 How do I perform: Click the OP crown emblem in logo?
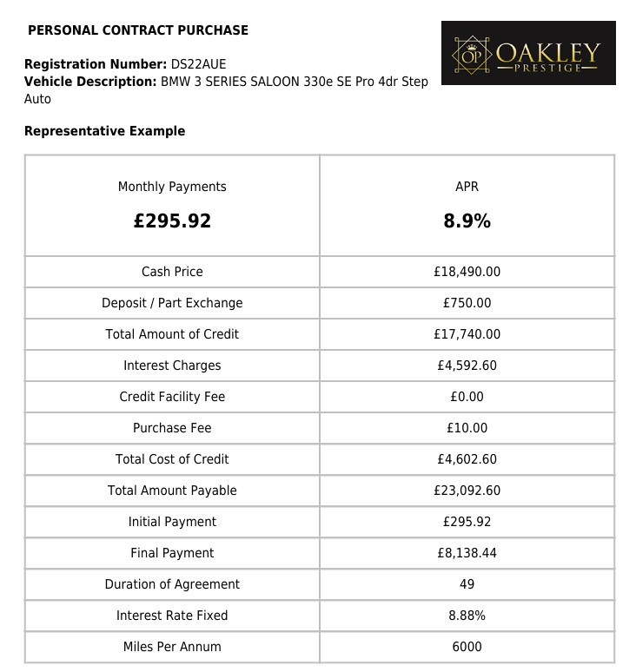[x=472, y=55]
